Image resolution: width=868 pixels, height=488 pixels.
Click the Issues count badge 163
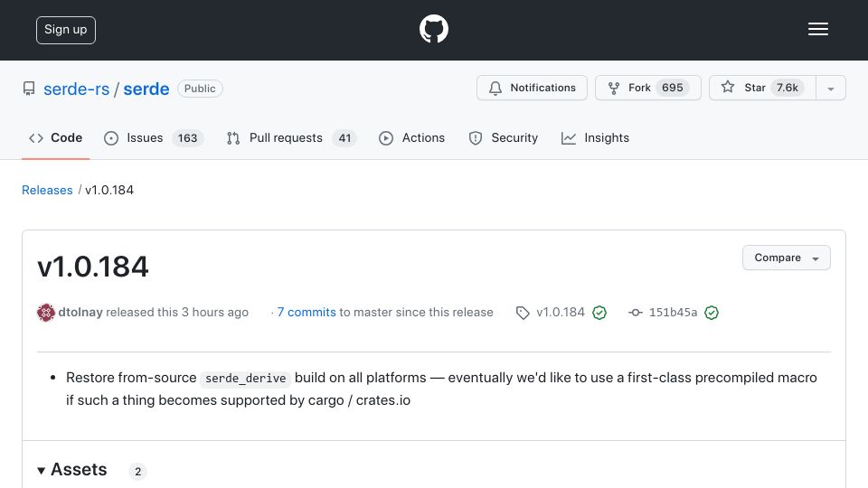point(188,138)
